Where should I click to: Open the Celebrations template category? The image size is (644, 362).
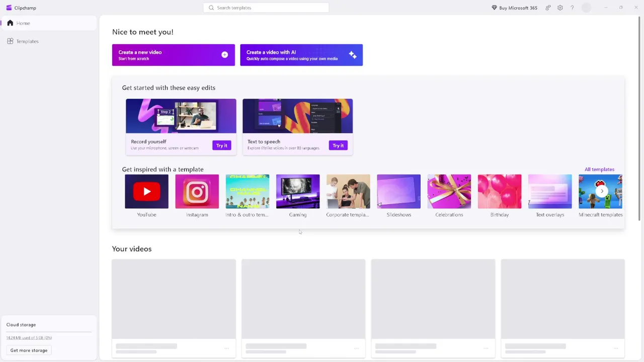[449, 196]
